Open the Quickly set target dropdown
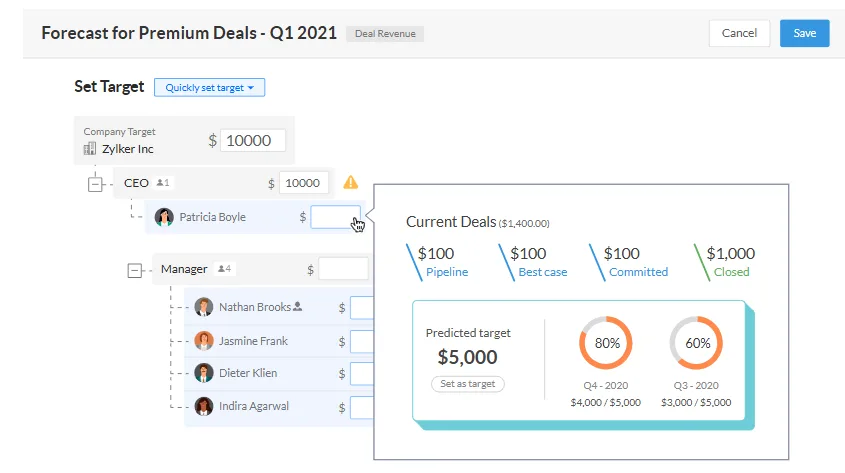Viewport: 845px width, 473px height. click(209, 88)
